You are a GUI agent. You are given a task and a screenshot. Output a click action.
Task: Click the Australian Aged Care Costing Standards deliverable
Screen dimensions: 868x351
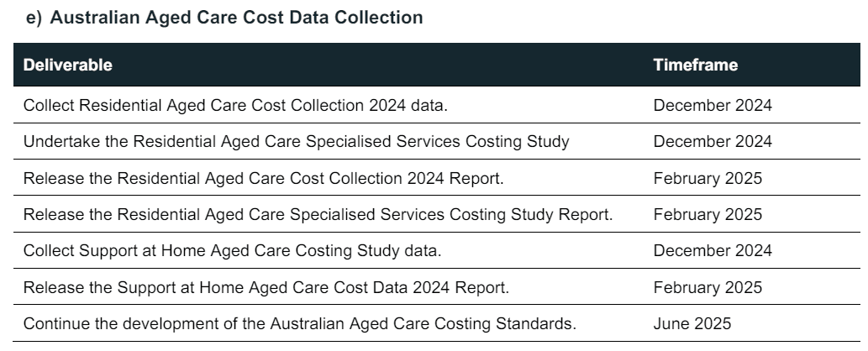[300, 324]
